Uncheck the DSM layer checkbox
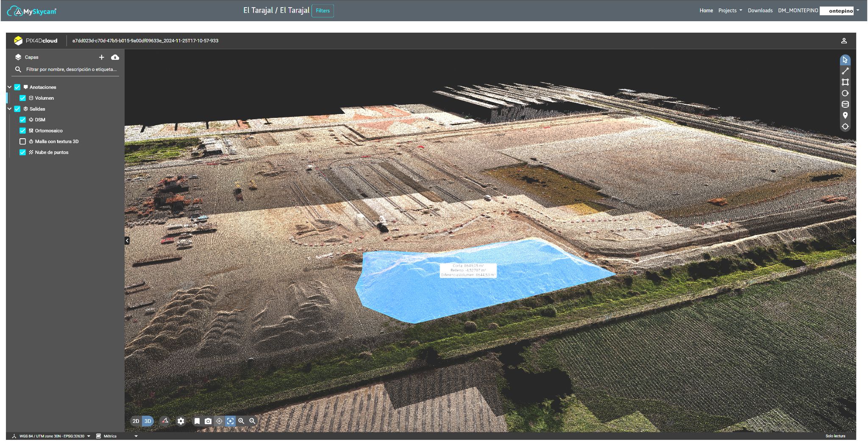This screenshot has width=868, height=442. pyautogui.click(x=23, y=120)
